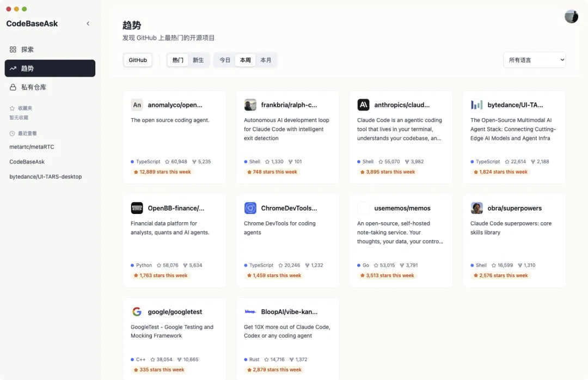Click the fork count 1,372
588x380 pixels.
[x=298, y=360]
